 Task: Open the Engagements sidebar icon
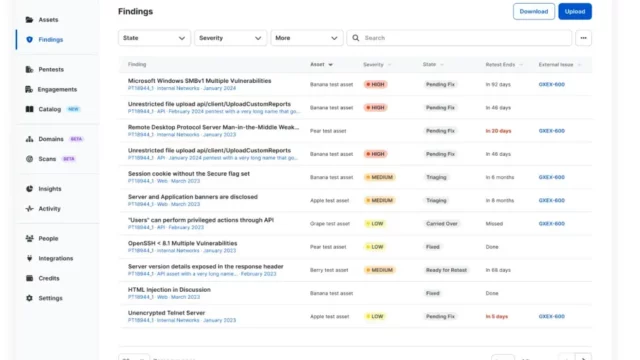(29, 89)
